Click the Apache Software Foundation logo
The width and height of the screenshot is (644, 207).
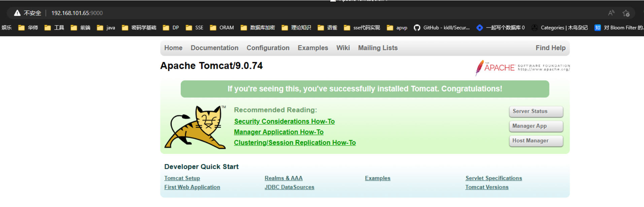pyautogui.click(x=522, y=68)
